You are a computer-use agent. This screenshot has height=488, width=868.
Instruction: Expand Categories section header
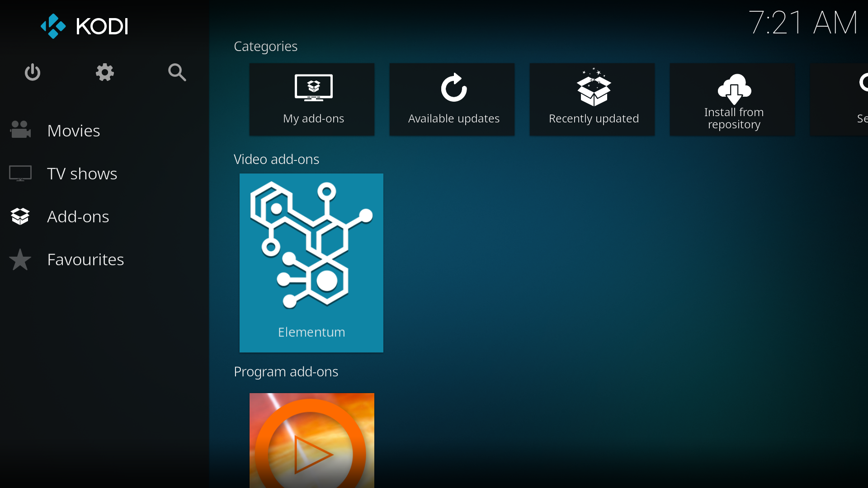[x=265, y=46]
